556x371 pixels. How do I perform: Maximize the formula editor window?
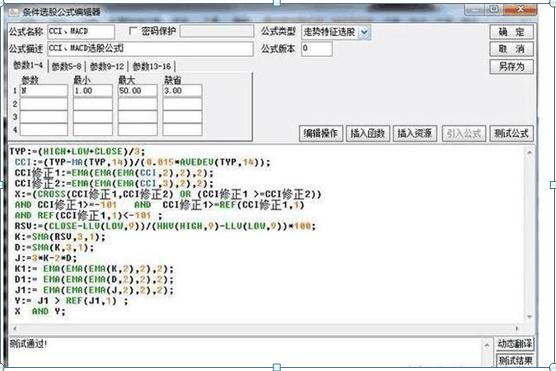click(495, 9)
